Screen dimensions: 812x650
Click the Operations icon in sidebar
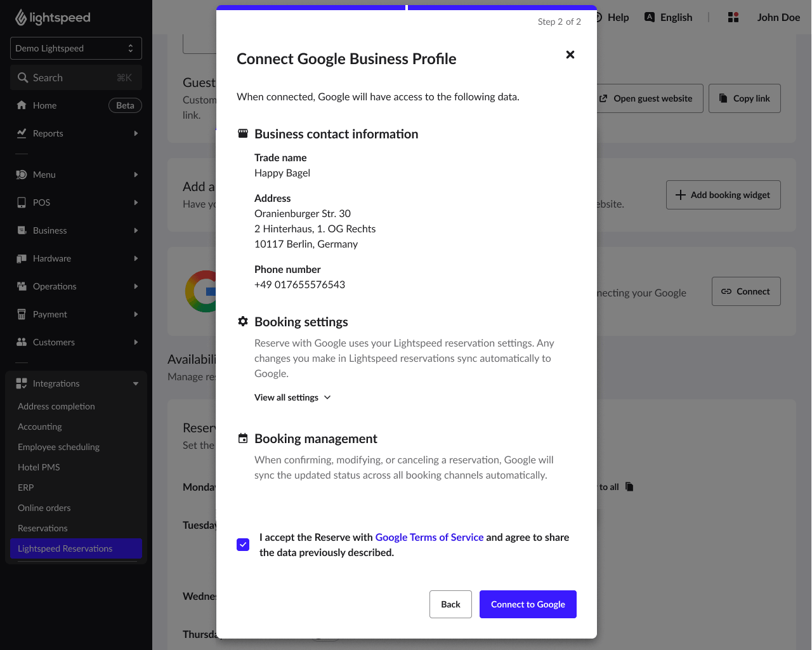[x=22, y=286]
